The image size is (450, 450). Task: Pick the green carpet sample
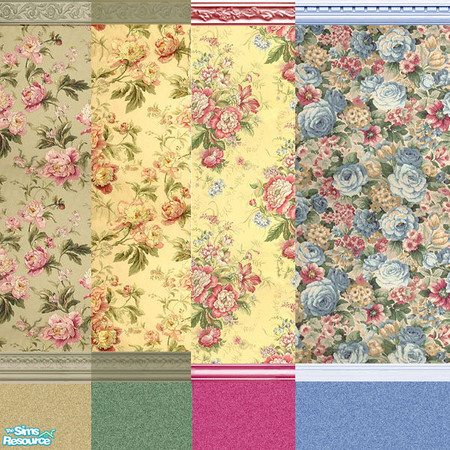coord(141,416)
